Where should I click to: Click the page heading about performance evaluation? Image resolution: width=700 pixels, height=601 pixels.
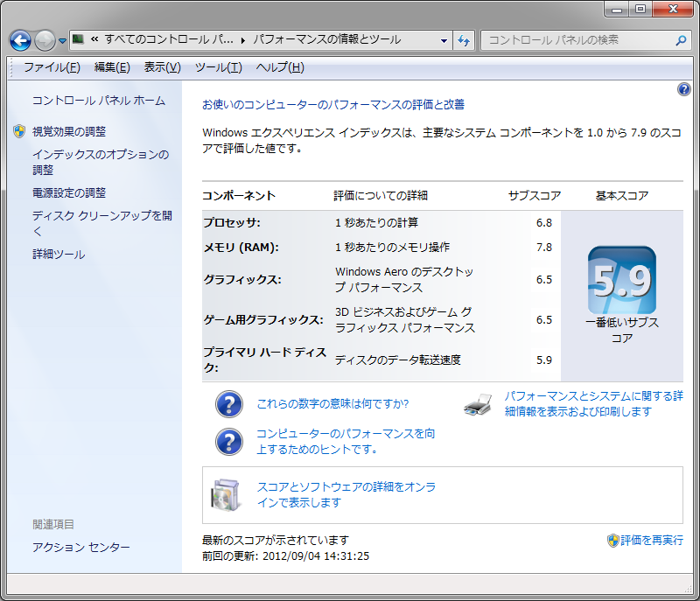tap(333, 105)
